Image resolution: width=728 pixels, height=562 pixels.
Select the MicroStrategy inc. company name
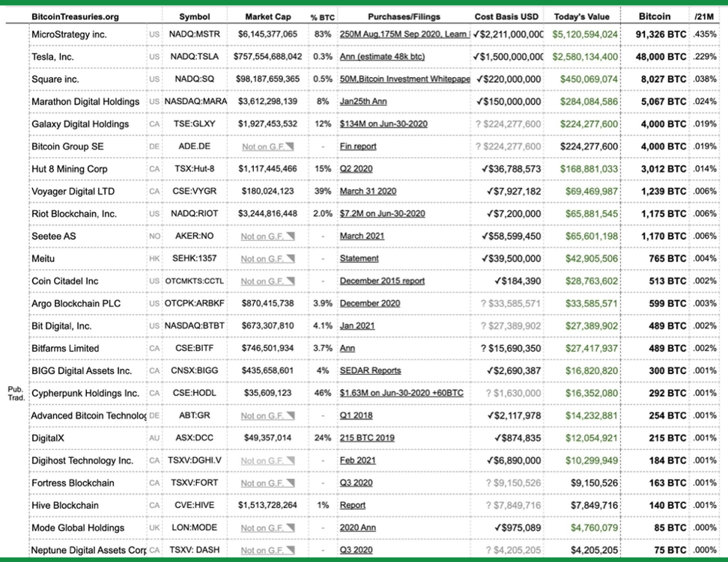tap(69, 34)
